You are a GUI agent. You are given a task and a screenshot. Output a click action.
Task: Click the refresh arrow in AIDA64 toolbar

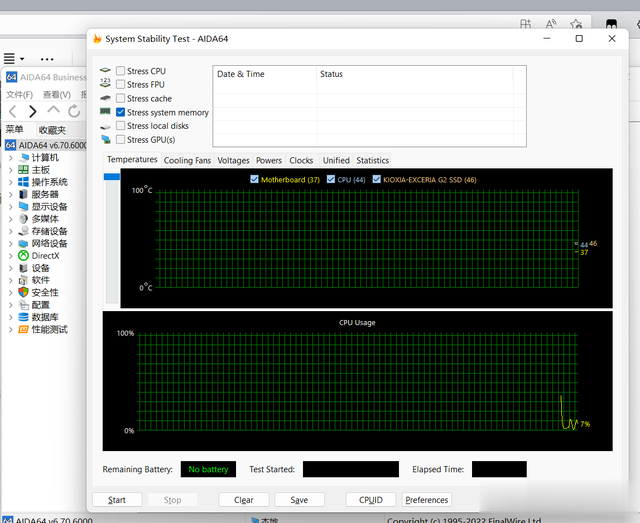tap(74, 111)
